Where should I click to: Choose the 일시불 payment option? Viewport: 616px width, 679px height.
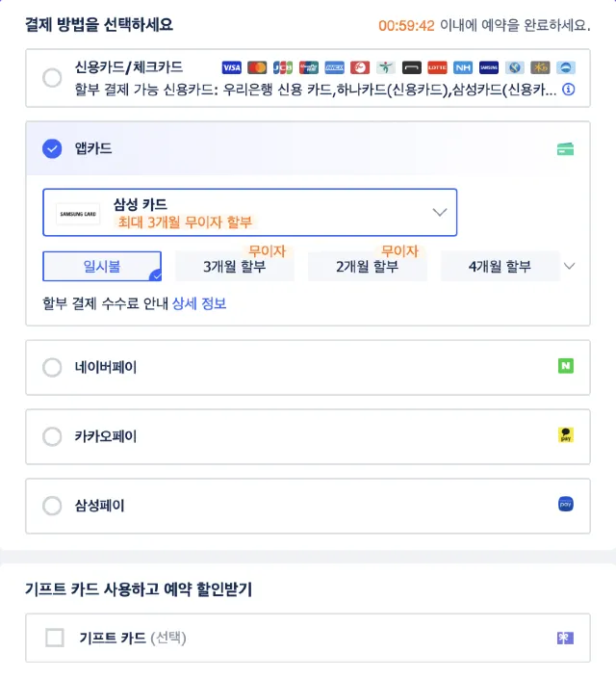pos(101,267)
